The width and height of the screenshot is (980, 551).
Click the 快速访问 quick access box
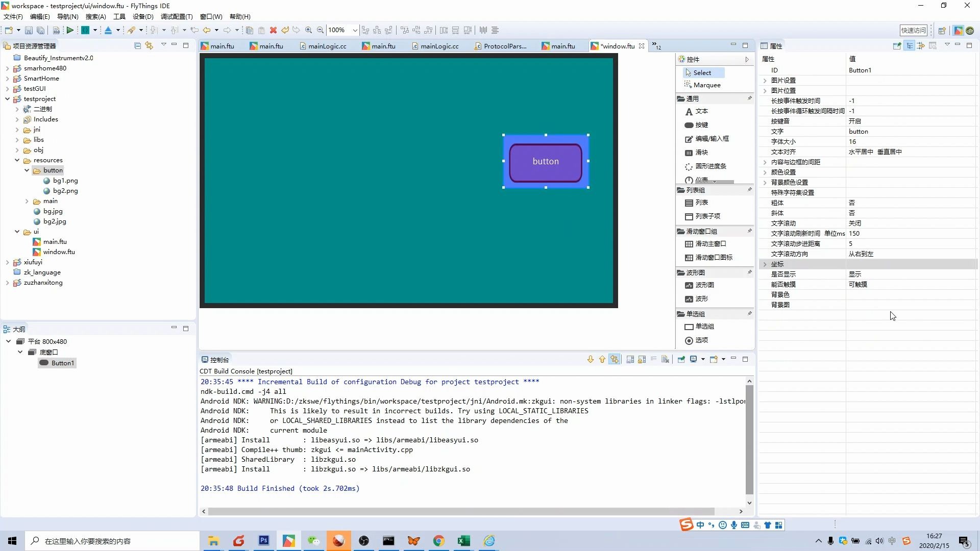click(913, 30)
